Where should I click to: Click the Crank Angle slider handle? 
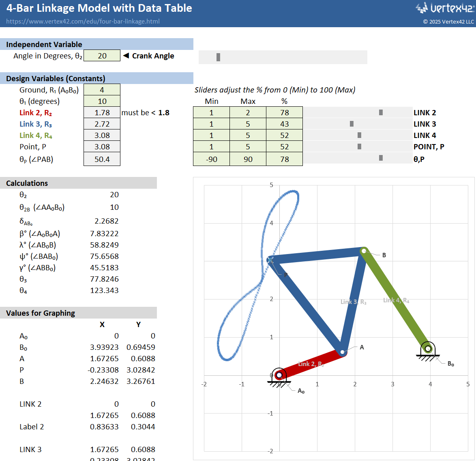218,57
